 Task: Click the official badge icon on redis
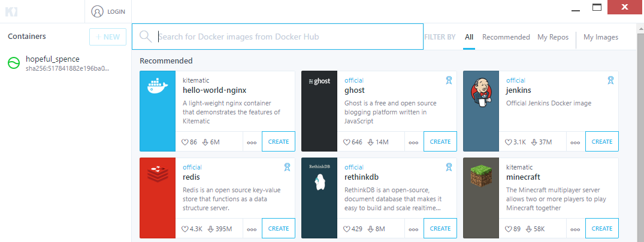click(287, 167)
